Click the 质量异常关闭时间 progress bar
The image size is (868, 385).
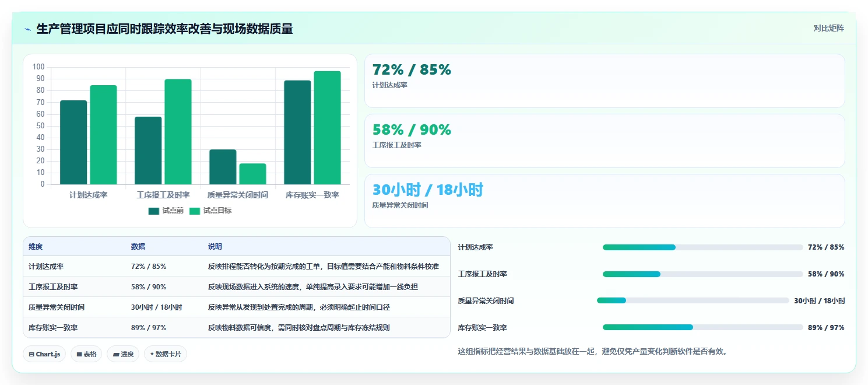(693, 301)
